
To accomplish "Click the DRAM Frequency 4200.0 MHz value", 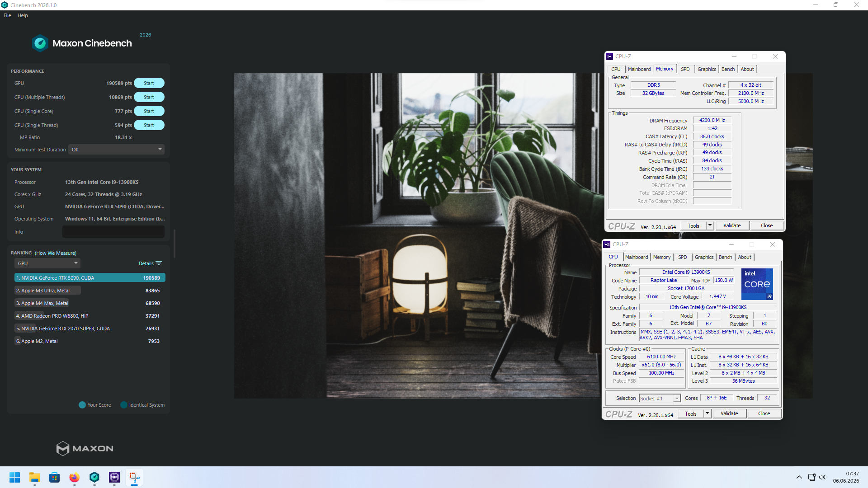I will [x=712, y=121].
